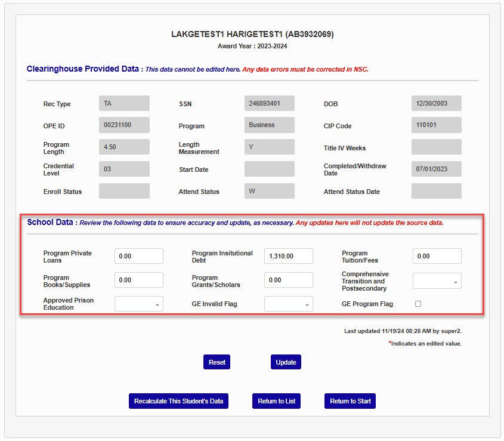The width and height of the screenshot is (504, 441).
Task: Click the Attend Status field showing W
Action: pos(270,191)
